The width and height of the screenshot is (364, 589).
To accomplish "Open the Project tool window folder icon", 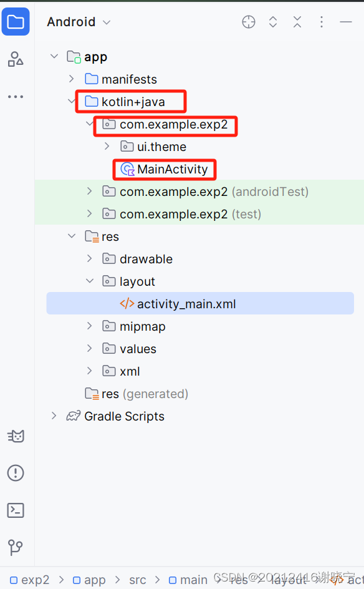I will click(16, 22).
